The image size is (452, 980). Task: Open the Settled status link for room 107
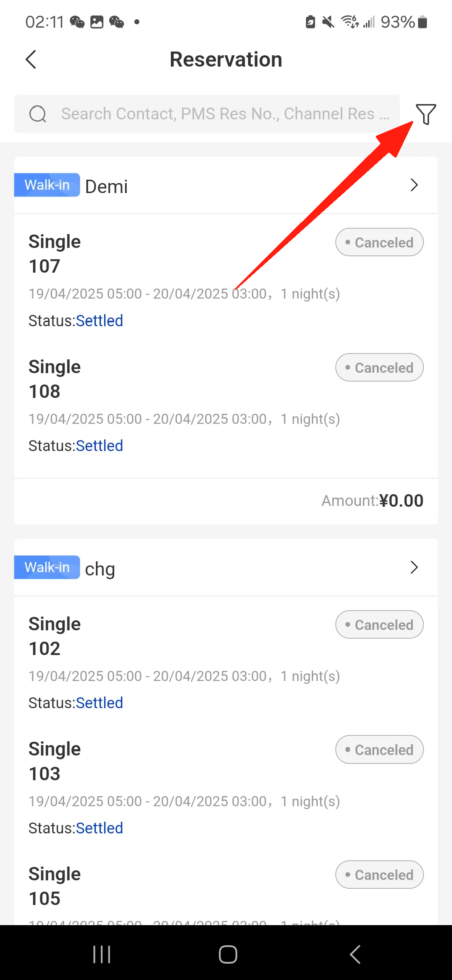tap(99, 321)
